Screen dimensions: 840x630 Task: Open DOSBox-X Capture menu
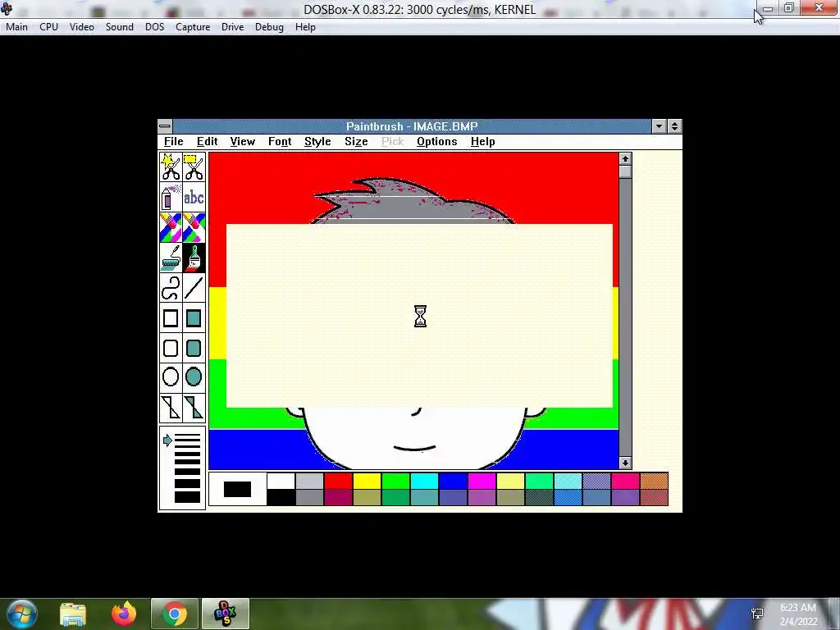click(x=193, y=27)
